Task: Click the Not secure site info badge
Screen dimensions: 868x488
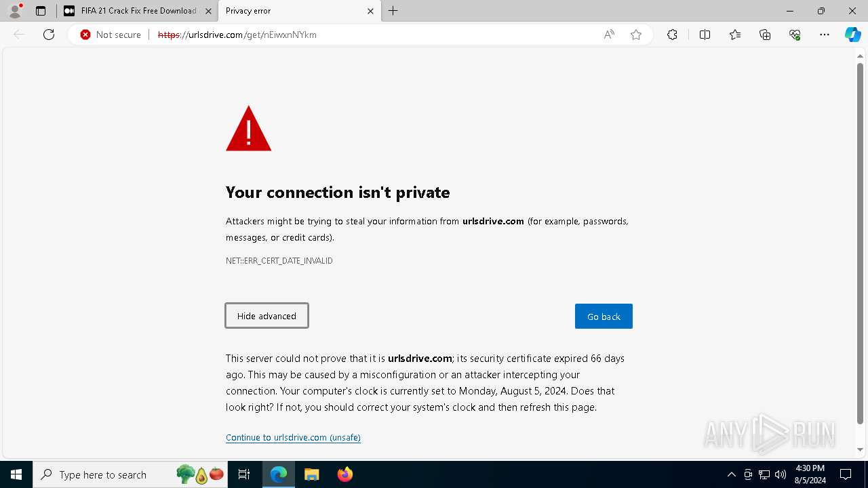Action: click(111, 35)
